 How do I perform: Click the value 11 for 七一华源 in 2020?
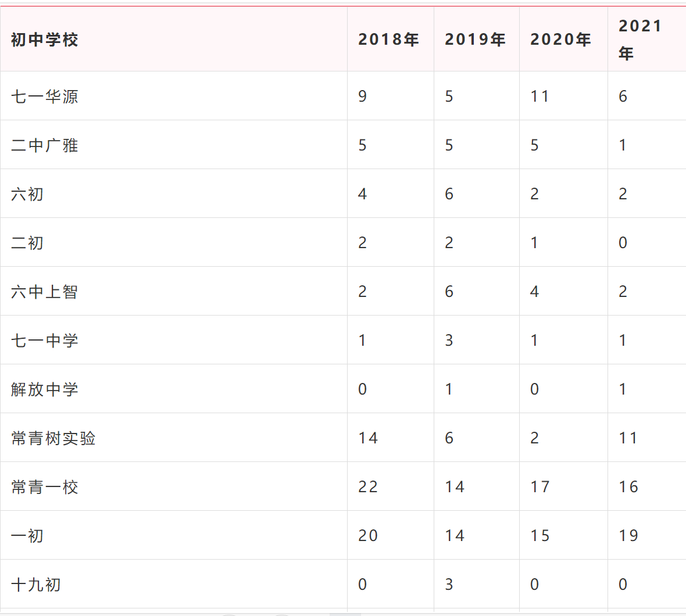click(x=539, y=96)
